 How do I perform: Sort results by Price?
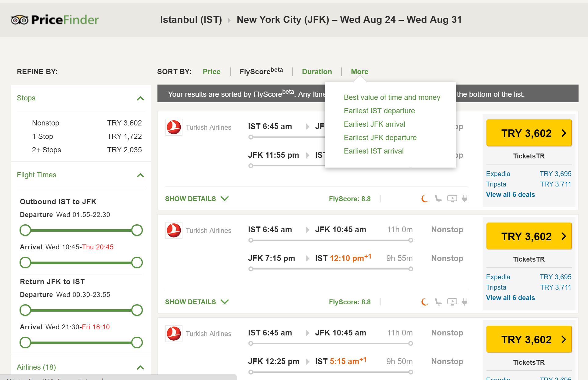pyautogui.click(x=211, y=72)
